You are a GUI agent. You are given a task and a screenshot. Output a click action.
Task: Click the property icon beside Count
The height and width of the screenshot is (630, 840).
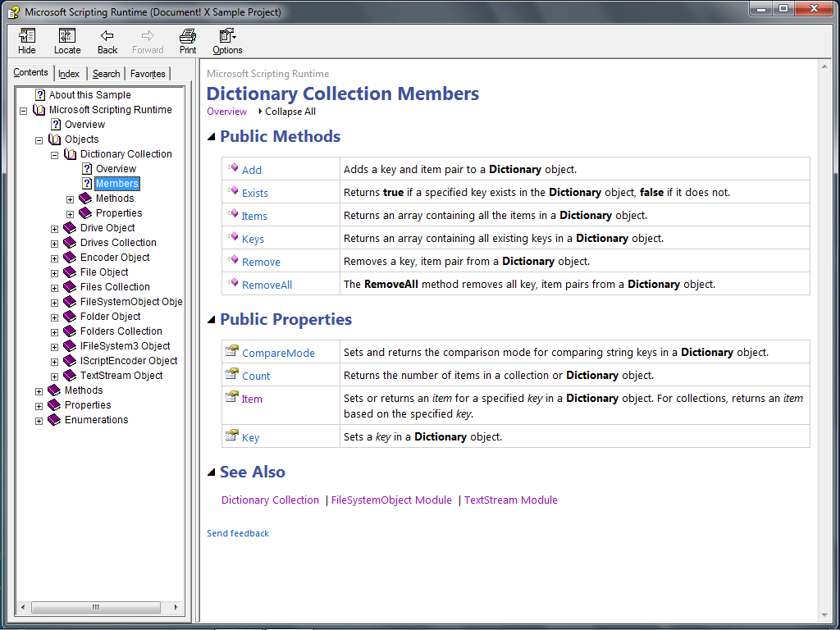coord(232,374)
